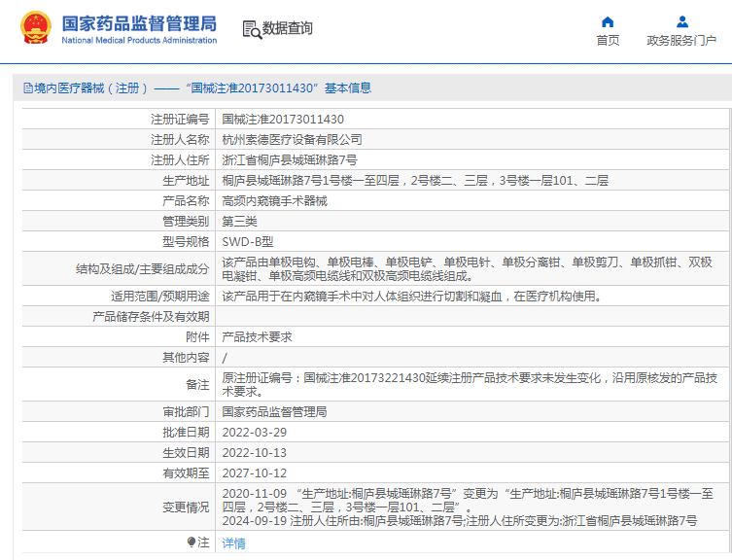
Task: Select the 2024-09-19 change record
Action: tap(460, 521)
